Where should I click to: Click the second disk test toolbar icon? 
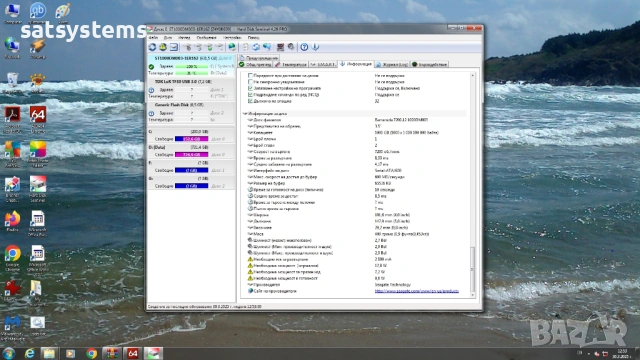click(198, 47)
